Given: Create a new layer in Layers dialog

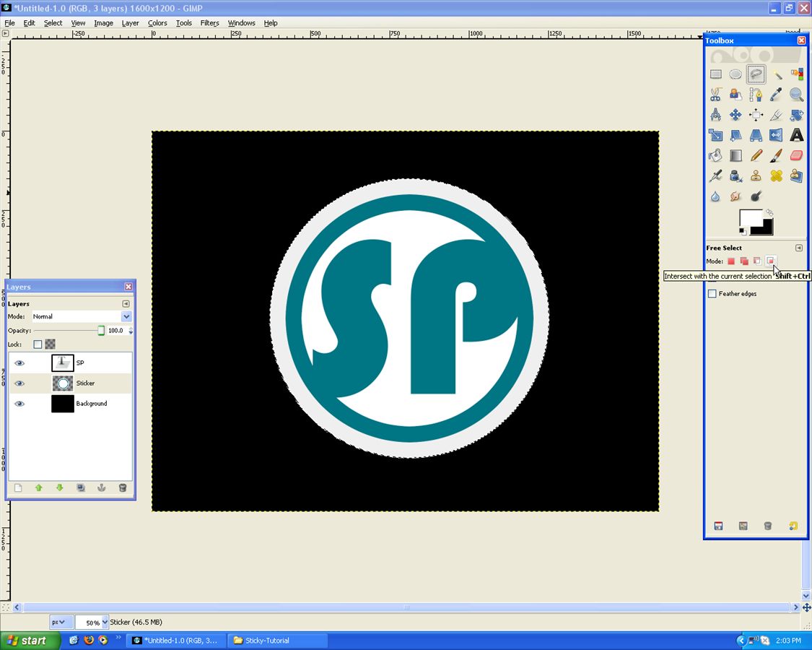Looking at the screenshot, I should [18, 487].
